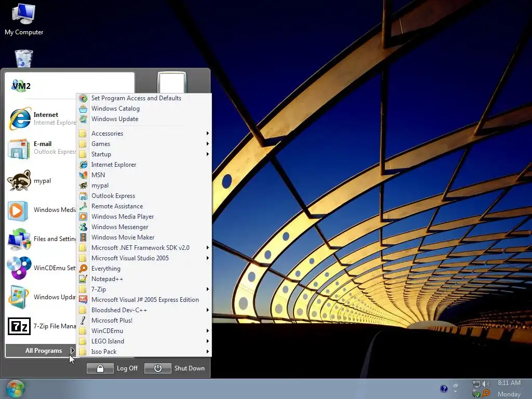Click the Microsoft Plus! icon
This screenshot has height=399, width=532.
click(83, 320)
